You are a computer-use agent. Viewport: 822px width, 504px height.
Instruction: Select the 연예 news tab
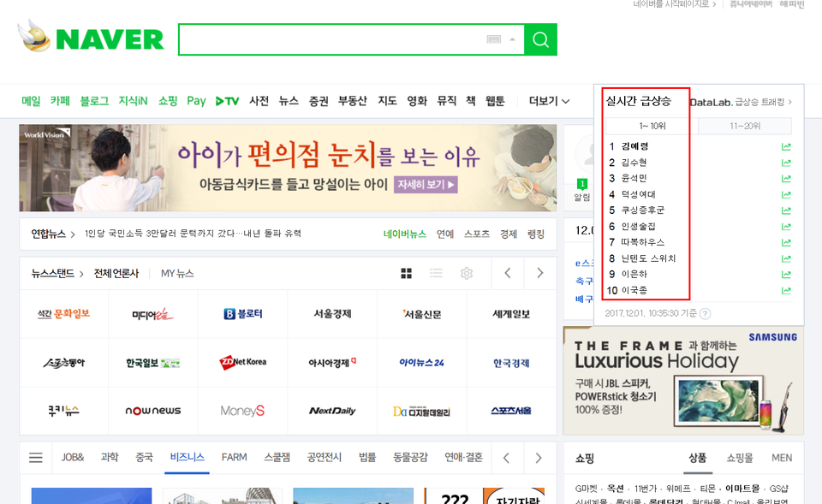[x=445, y=234]
